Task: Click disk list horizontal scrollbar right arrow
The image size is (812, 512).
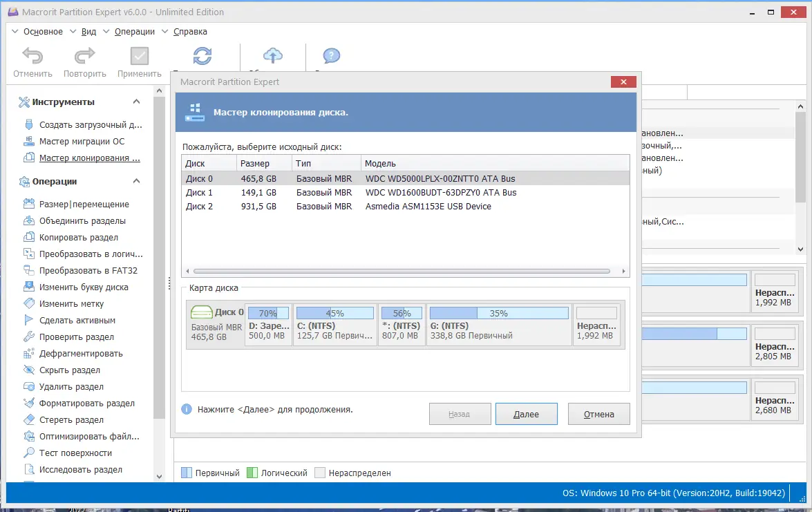Action: click(623, 272)
